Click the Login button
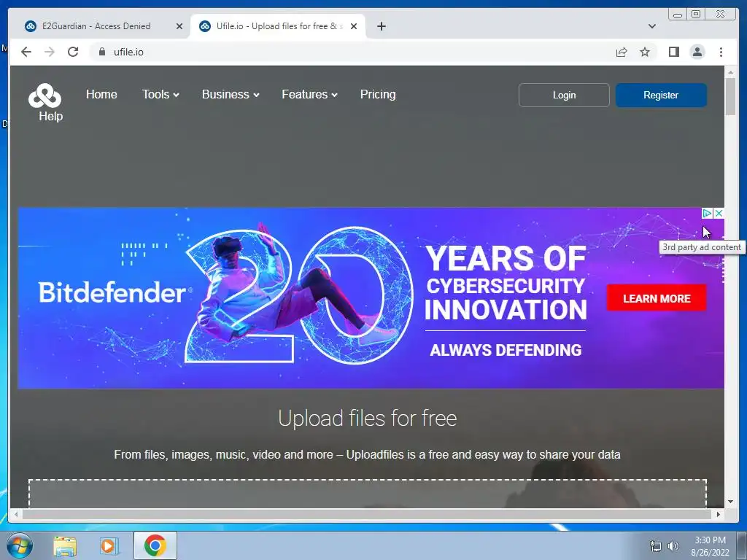 564,96
